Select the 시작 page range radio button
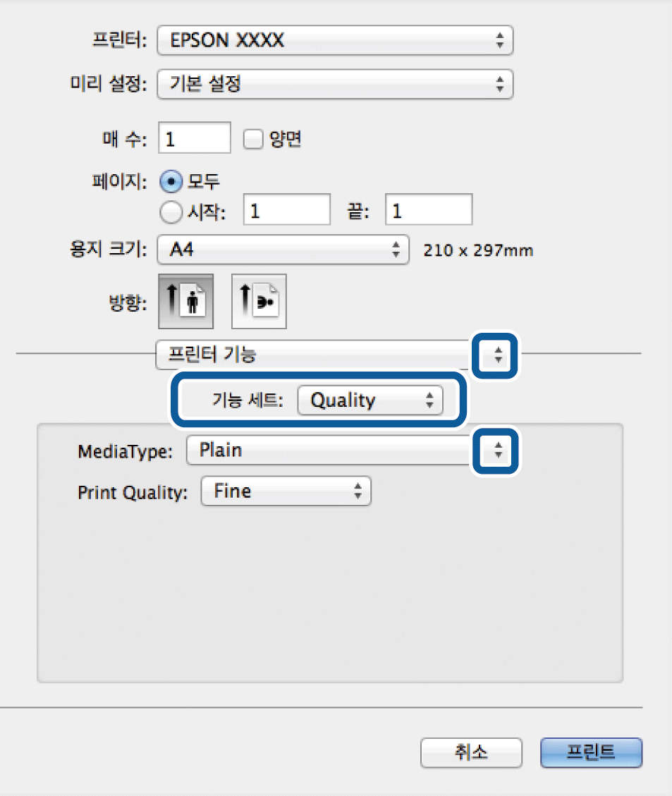 point(170,209)
